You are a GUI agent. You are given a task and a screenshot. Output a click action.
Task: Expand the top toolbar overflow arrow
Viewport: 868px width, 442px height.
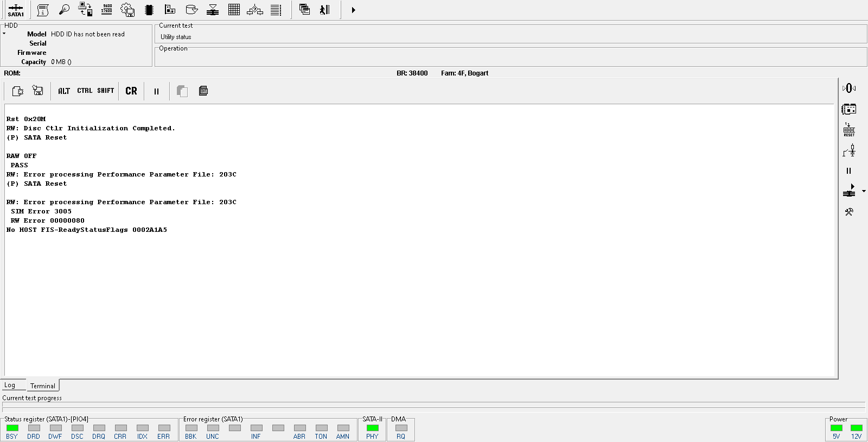point(353,10)
